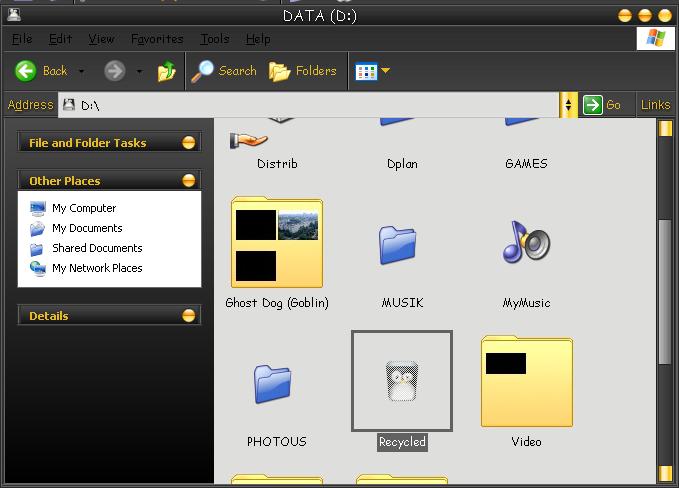Viewport: 679px width, 488px height.
Task: Open the Tools menu
Action: (x=215, y=39)
